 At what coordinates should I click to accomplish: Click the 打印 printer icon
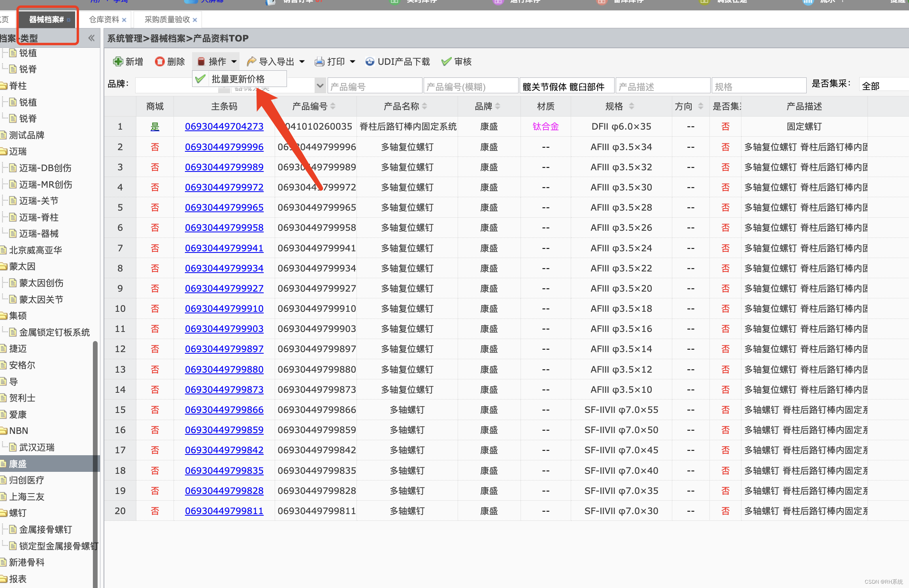pos(319,62)
